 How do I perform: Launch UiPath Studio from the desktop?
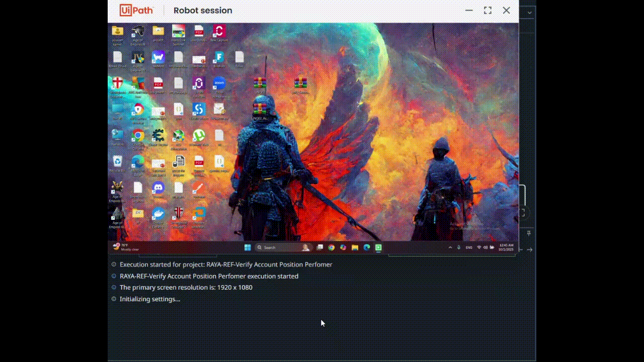(199, 111)
